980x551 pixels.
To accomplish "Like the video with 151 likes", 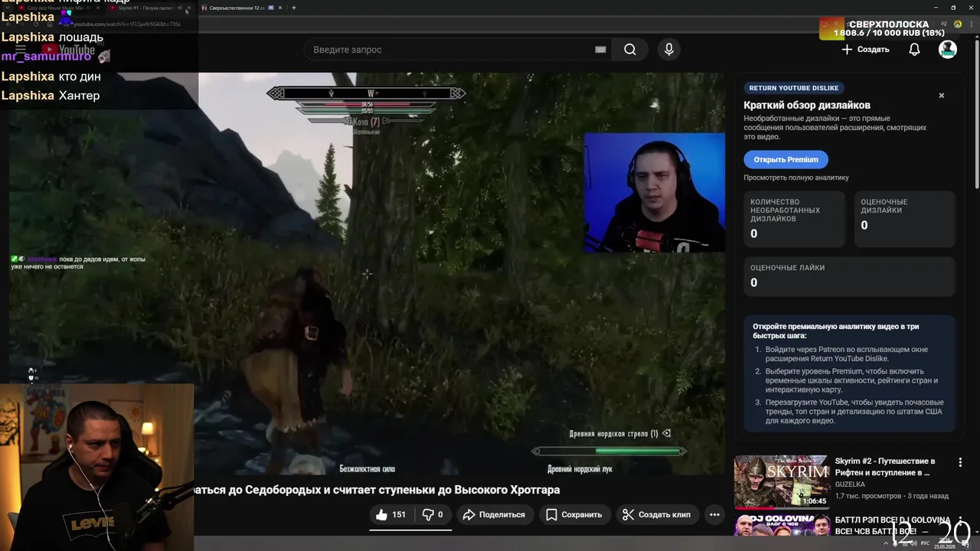I will point(391,515).
